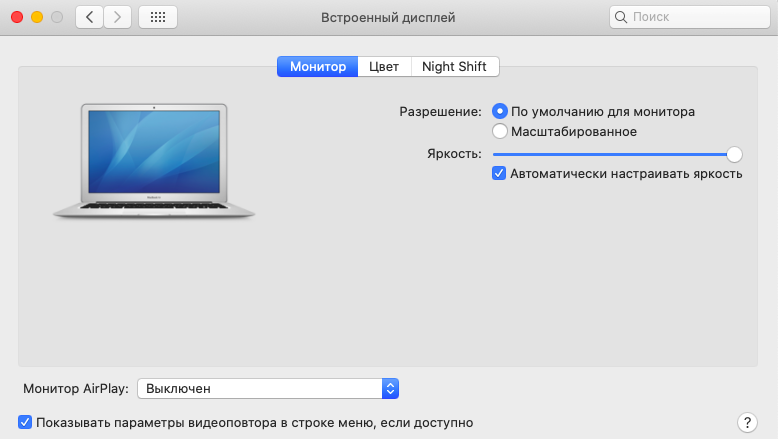Switch to the Монитор tab
778x439 pixels.
[x=318, y=66]
